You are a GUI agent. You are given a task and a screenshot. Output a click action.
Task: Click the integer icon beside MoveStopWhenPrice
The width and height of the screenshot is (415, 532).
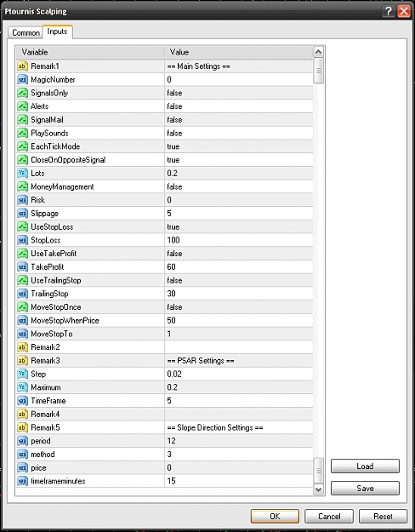pos(22,321)
